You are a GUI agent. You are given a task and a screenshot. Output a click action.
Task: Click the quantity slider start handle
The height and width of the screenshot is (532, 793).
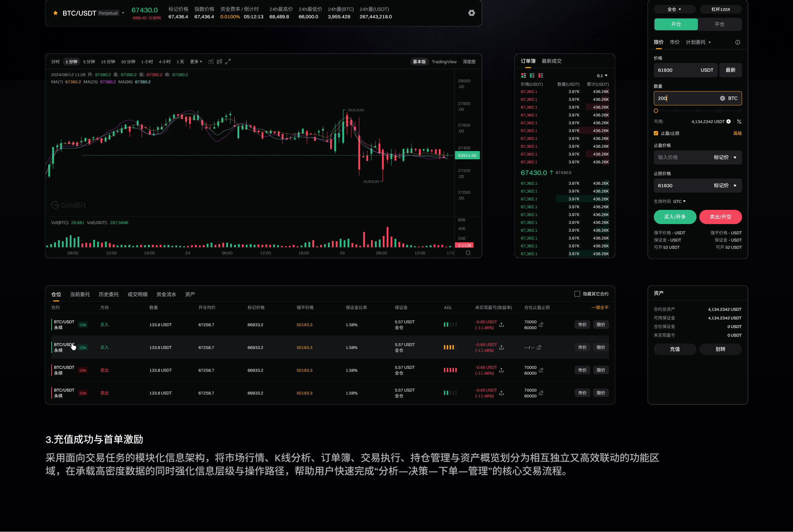point(656,111)
